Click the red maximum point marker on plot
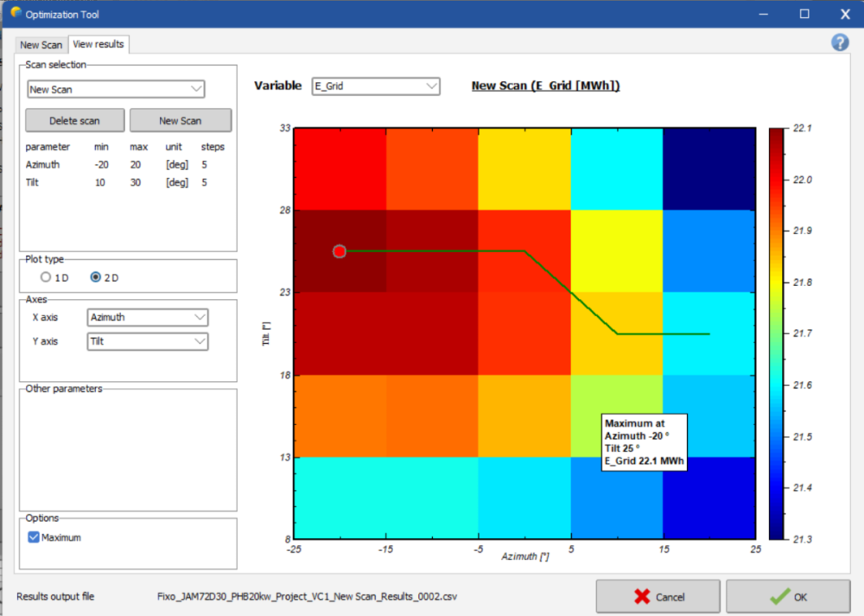Viewport: 864px width, 616px height. pos(340,251)
